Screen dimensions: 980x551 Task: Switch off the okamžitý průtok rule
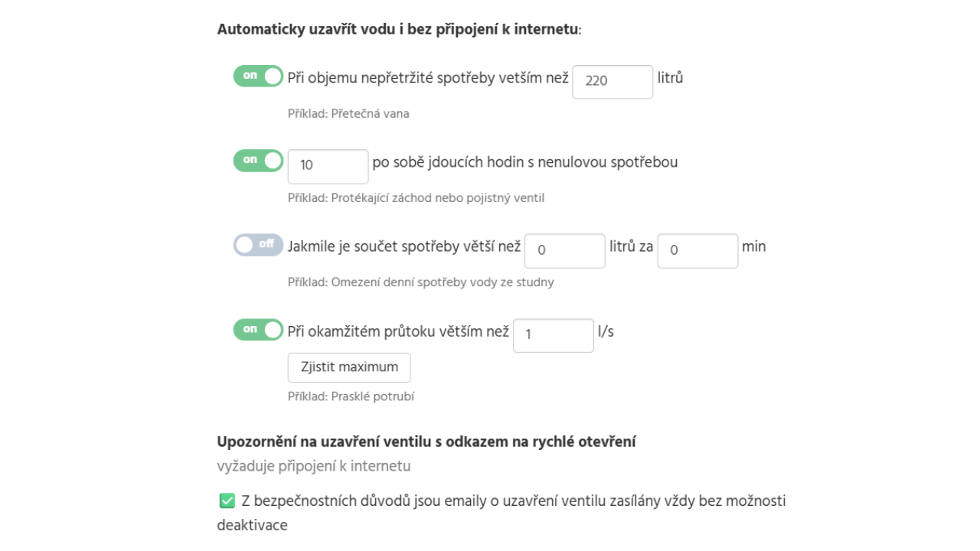pyautogui.click(x=258, y=329)
